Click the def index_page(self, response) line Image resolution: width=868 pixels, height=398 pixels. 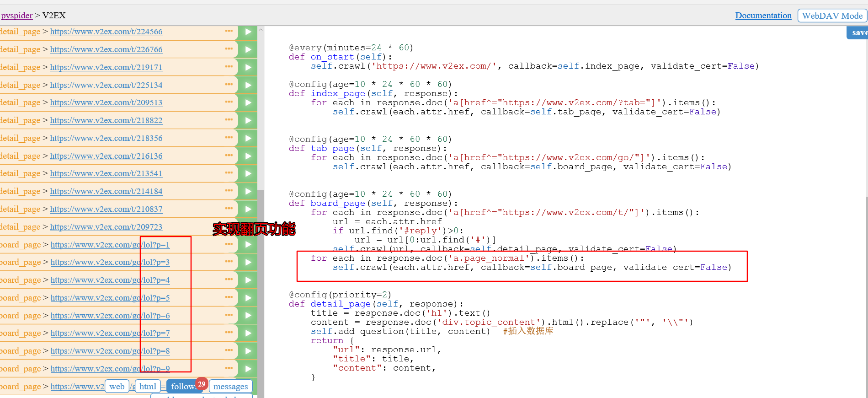coord(373,93)
